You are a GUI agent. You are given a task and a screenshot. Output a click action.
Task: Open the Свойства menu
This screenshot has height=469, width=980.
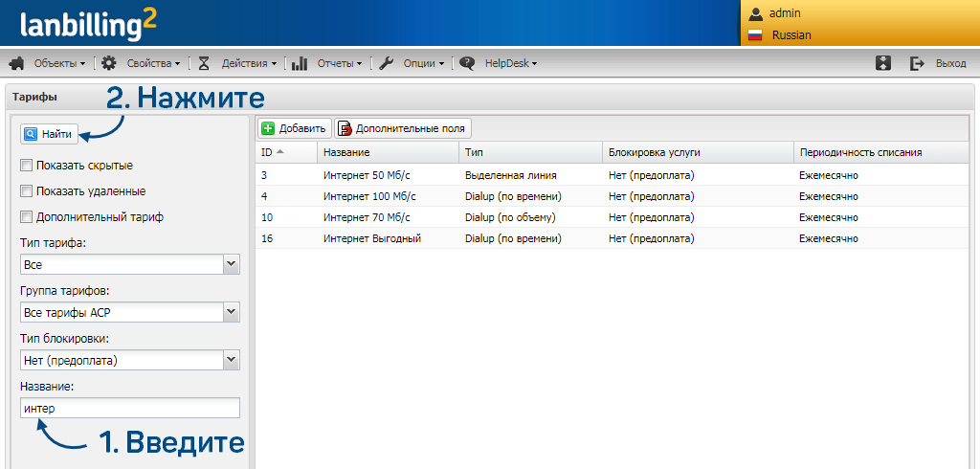point(154,63)
